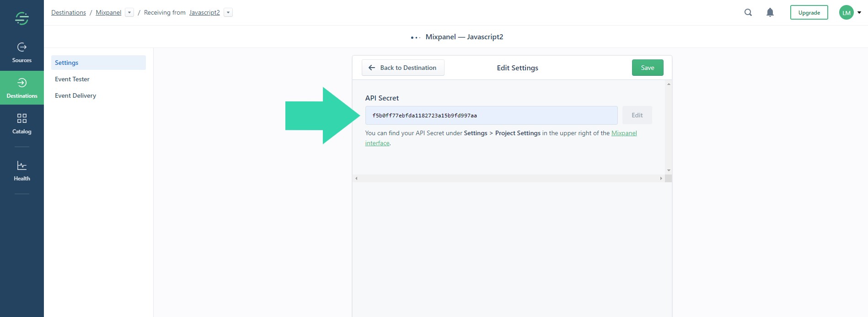
Task: Open the Sources section in sidebar
Action: (x=21, y=53)
